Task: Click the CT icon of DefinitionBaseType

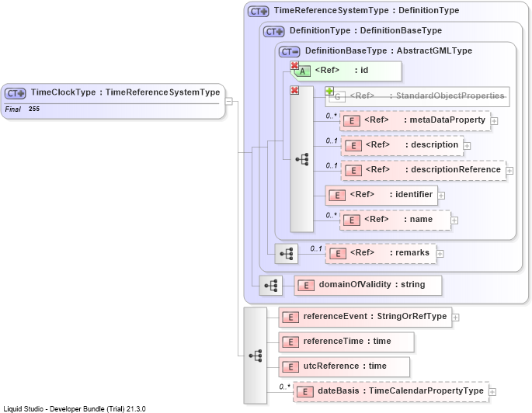Action: 290,51
